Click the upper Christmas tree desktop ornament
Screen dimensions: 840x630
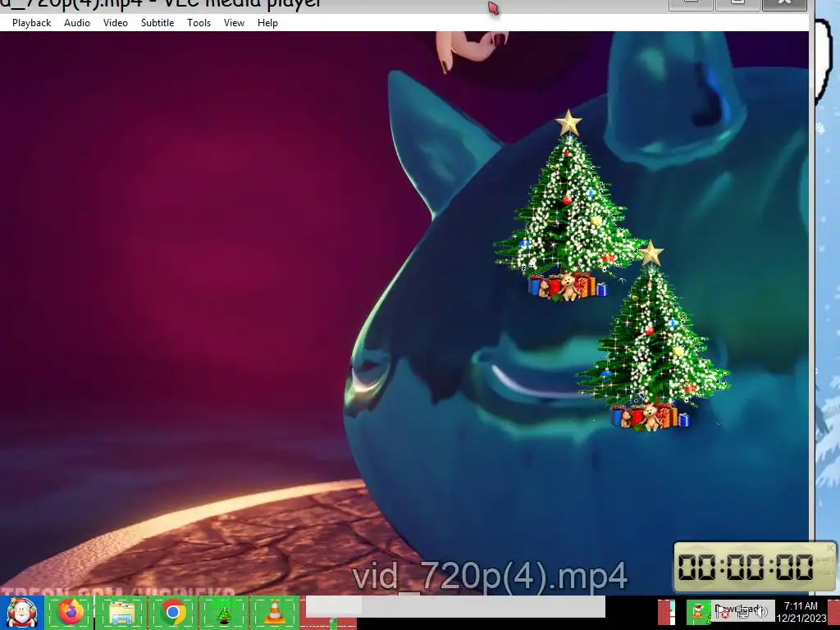(x=568, y=206)
